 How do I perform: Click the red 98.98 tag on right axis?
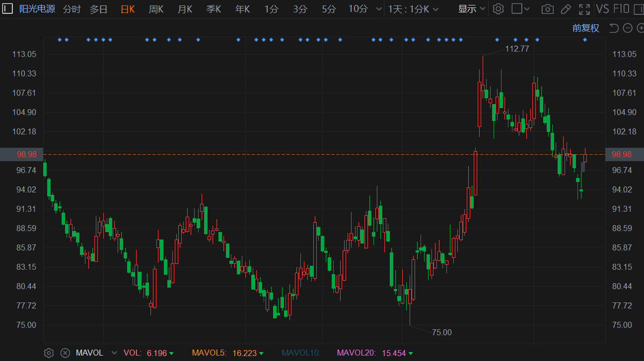click(x=625, y=154)
